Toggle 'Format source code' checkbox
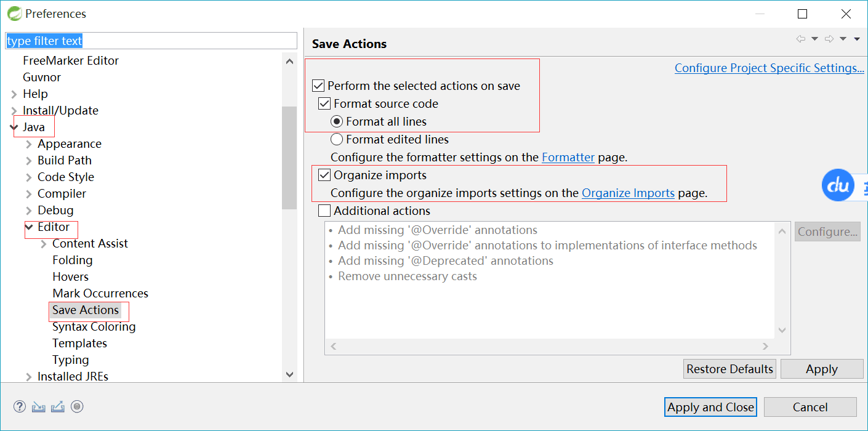 (x=324, y=104)
